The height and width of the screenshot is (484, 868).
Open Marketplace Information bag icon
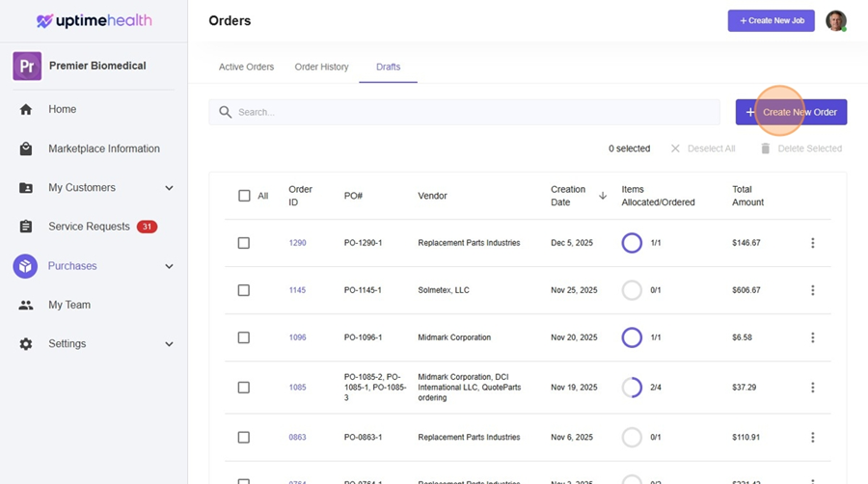tap(26, 148)
